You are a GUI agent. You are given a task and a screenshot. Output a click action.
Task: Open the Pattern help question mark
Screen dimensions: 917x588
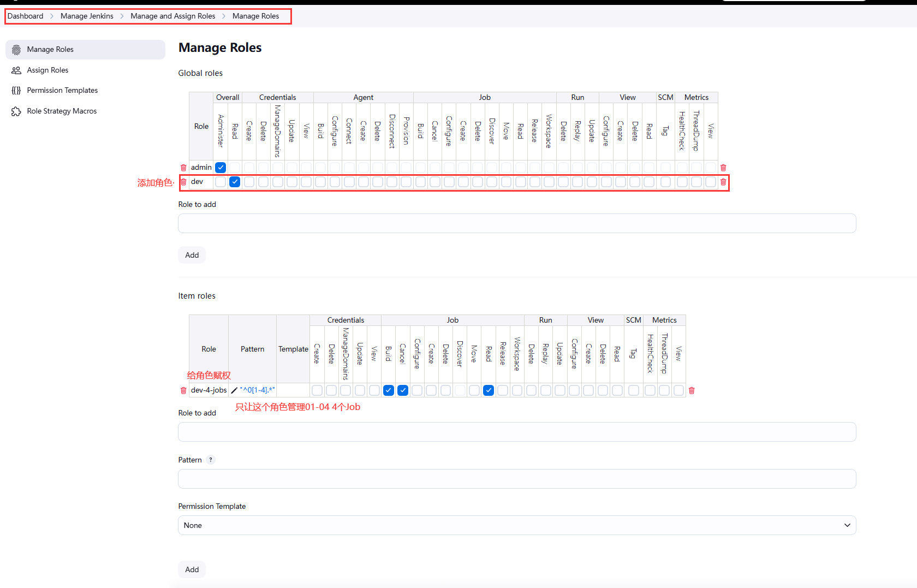(x=211, y=460)
